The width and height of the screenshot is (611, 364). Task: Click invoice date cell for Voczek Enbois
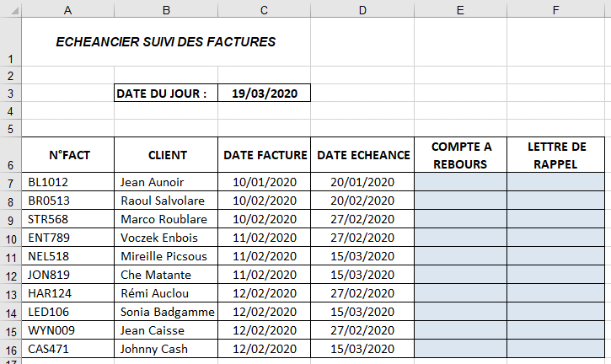click(x=265, y=238)
